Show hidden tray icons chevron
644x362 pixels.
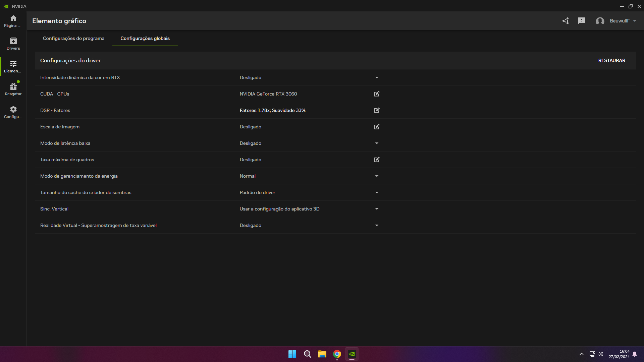(582, 354)
